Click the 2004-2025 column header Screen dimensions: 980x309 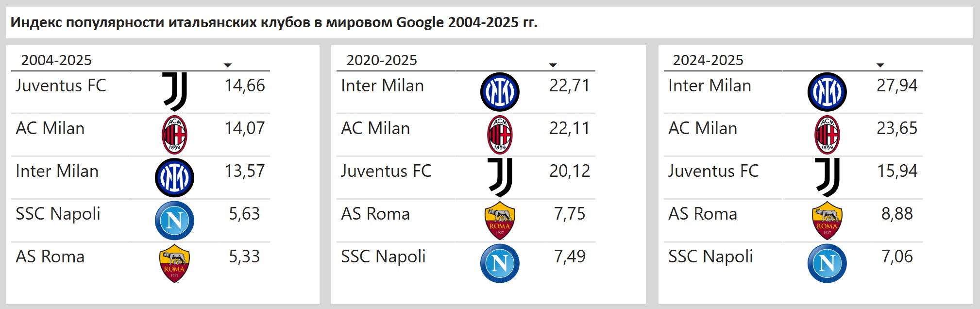point(56,60)
